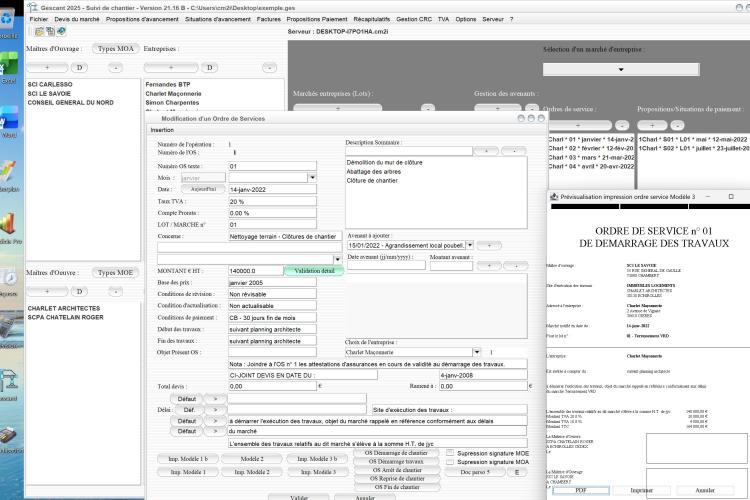This screenshot has height=500, width=750.
Task: Click the plus button under Ordres de service
Action: click(578, 125)
